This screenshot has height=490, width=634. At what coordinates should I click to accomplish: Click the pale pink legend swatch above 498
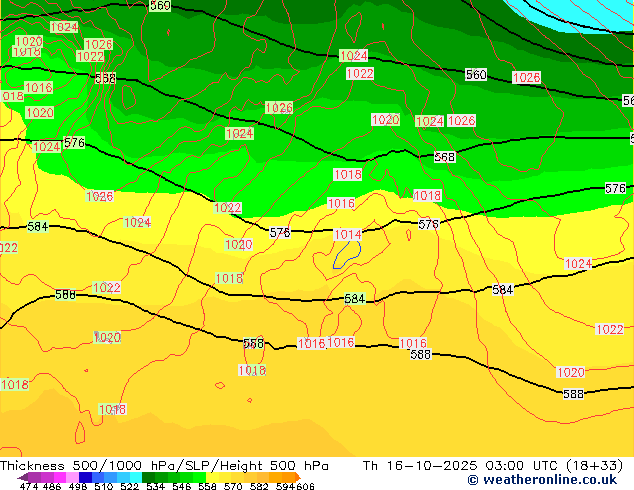(72, 477)
